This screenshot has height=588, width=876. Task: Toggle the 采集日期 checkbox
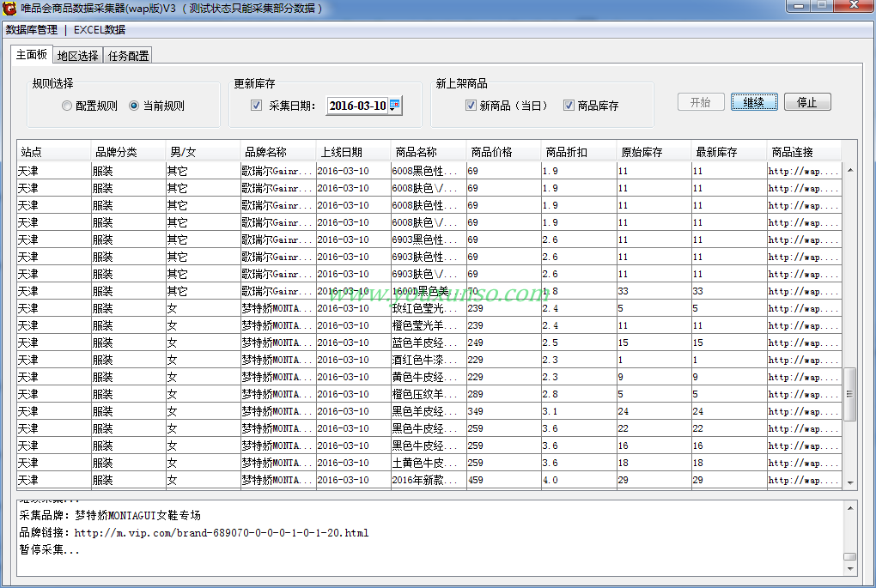pyautogui.click(x=256, y=106)
